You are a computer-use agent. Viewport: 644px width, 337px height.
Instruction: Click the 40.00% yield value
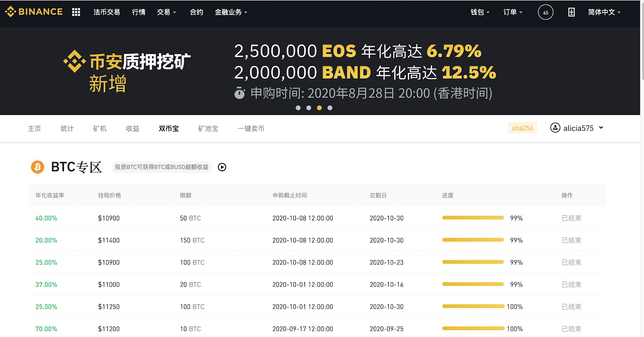tap(46, 218)
